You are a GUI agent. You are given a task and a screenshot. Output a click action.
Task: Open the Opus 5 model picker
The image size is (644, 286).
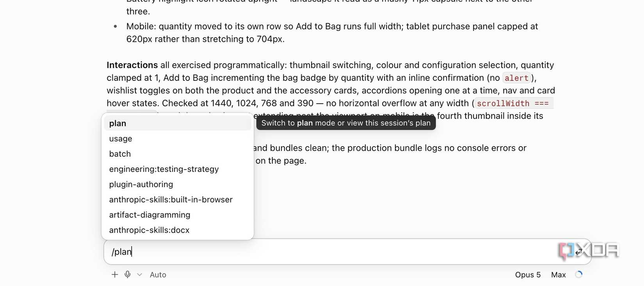click(x=528, y=275)
